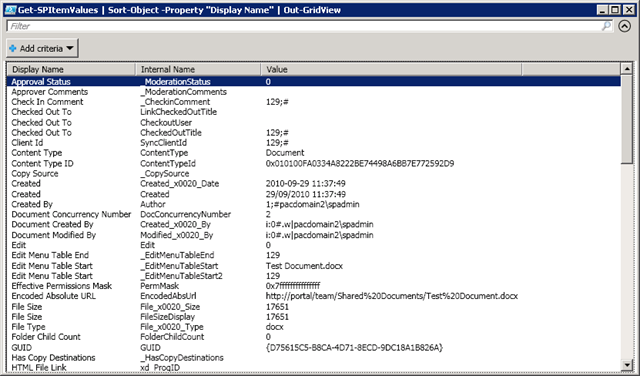
Task: Select the Copy Source row
Action: coord(313,174)
